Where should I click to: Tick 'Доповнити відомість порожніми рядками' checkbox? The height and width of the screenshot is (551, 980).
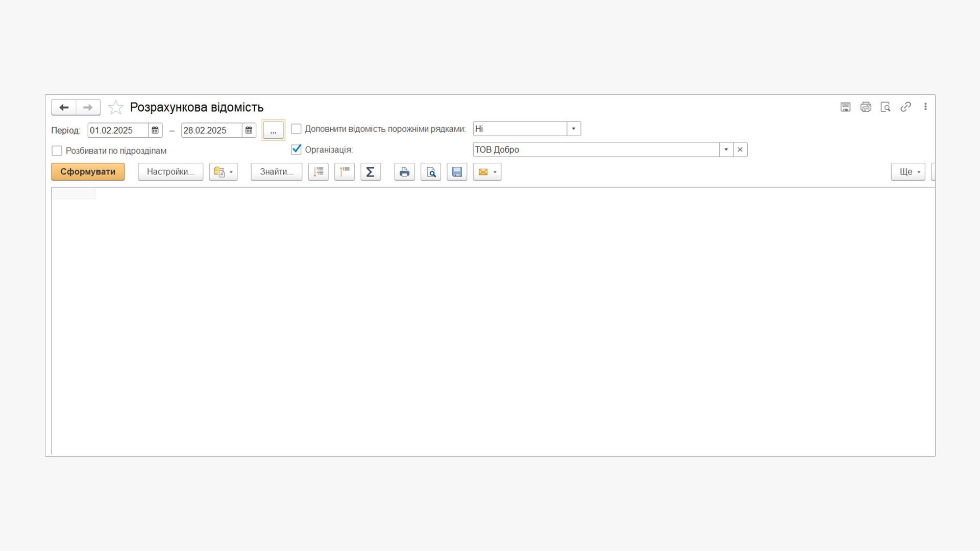296,129
